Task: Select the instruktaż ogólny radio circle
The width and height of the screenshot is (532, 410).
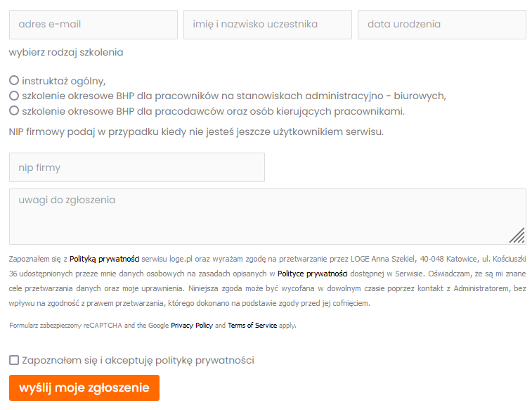Action: tap(13, 81)
